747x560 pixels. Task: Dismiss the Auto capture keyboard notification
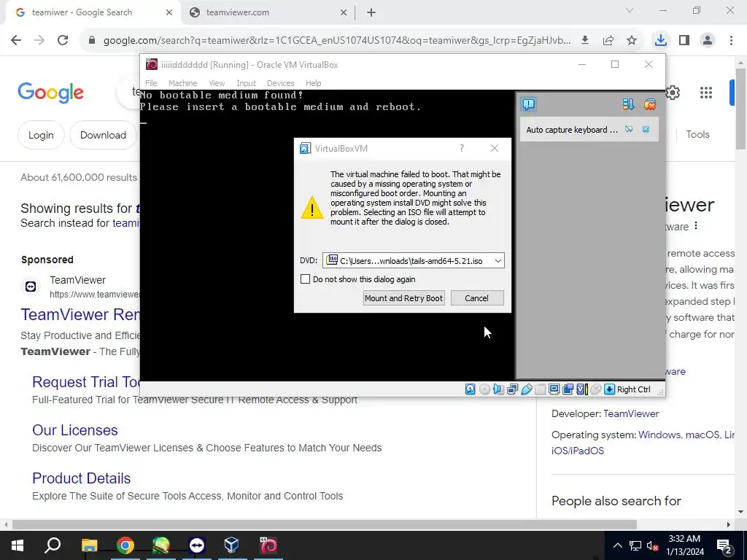pos(646,130)
